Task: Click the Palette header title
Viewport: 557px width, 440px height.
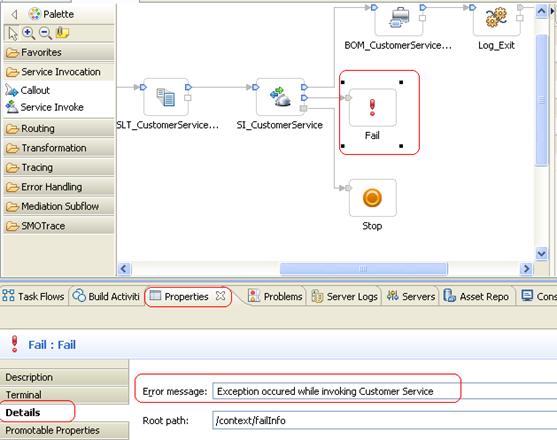Action: (x=59, y=14)
